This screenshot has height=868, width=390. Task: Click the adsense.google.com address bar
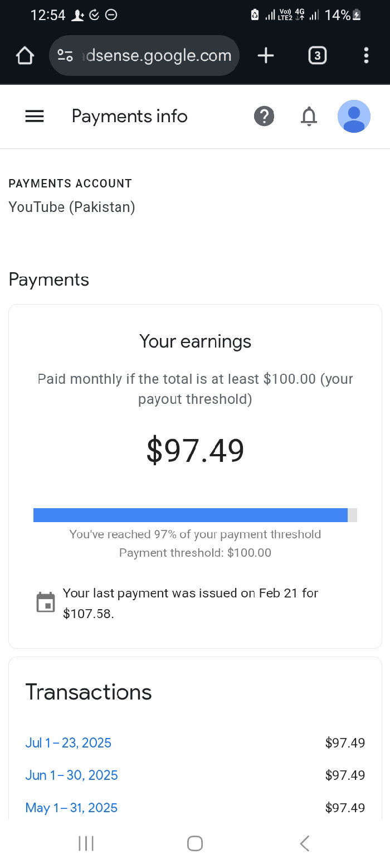tap(159, 55)
